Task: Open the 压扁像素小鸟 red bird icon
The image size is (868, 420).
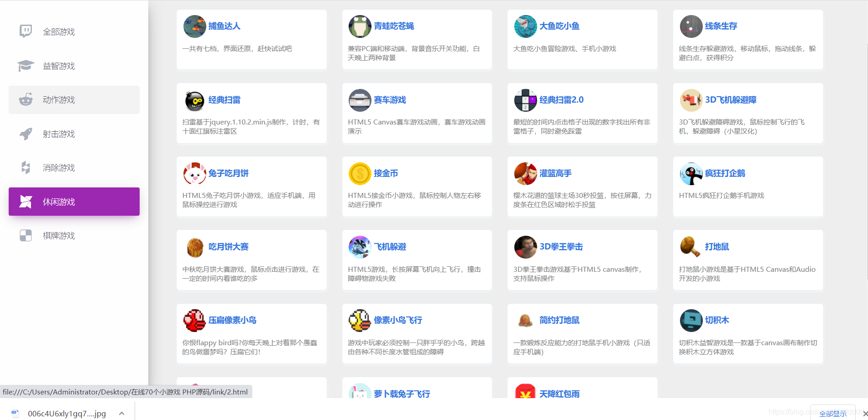Action: click(x=195, y=321)
